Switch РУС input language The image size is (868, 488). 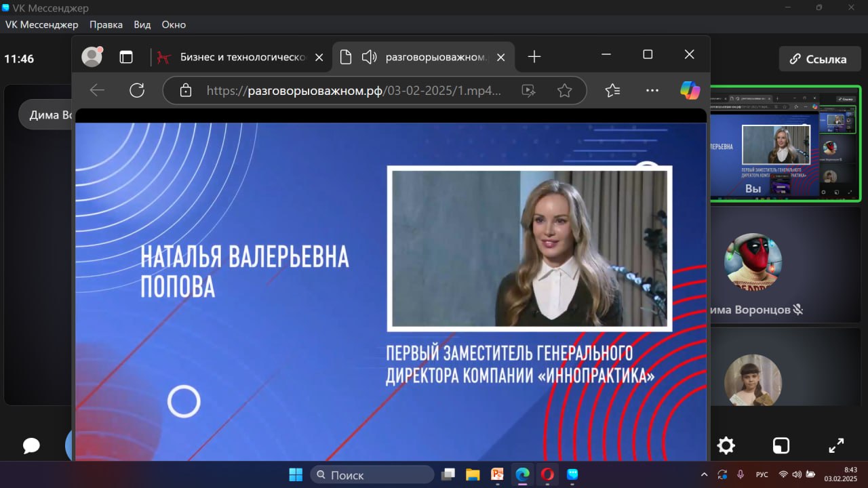762,475
